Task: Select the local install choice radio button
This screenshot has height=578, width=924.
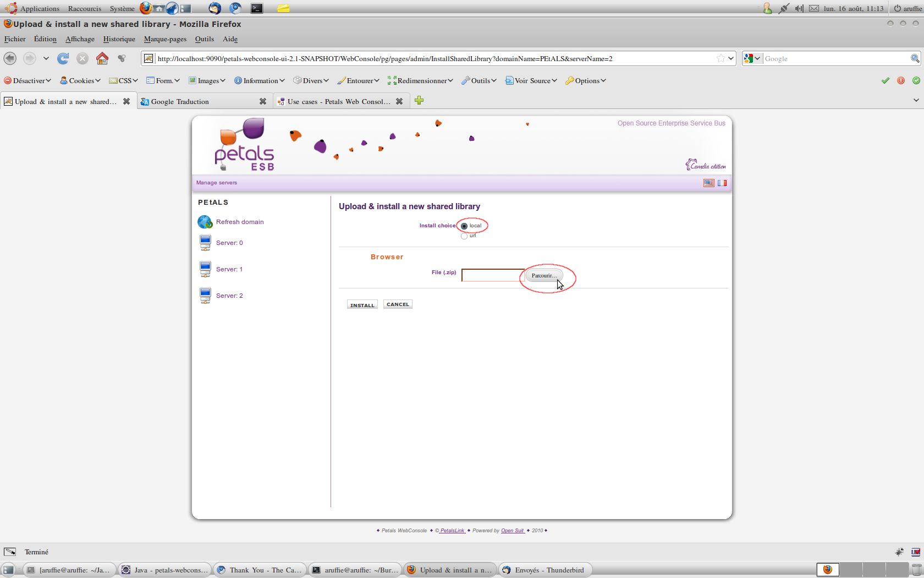Action: [464, 226]
